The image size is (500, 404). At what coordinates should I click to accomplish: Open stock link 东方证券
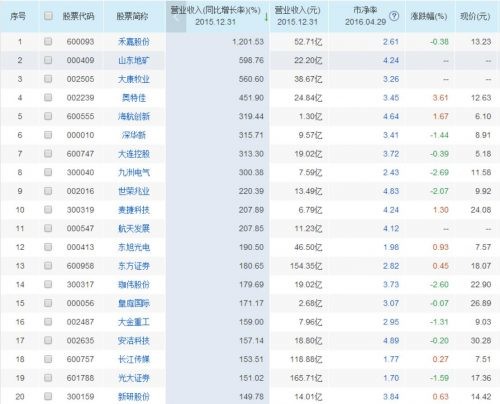(134, 266)
